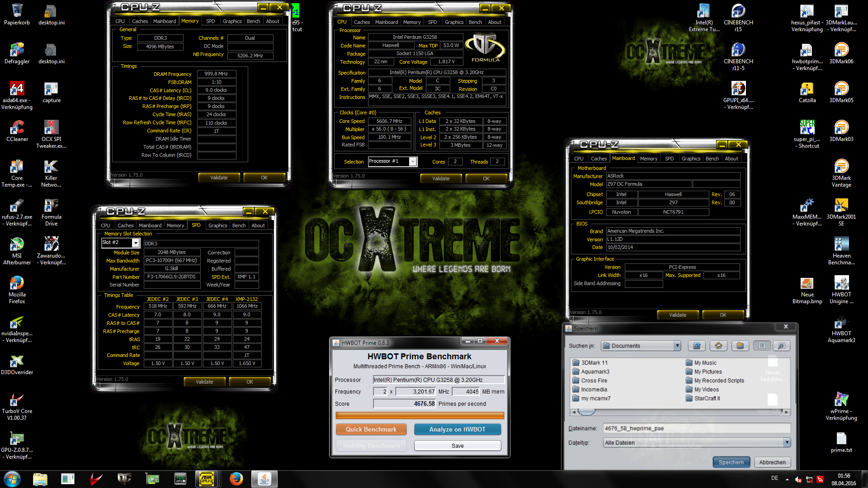Click the Save button in HWBOT Prime
The image size is (868, 488).
[457, 446]
